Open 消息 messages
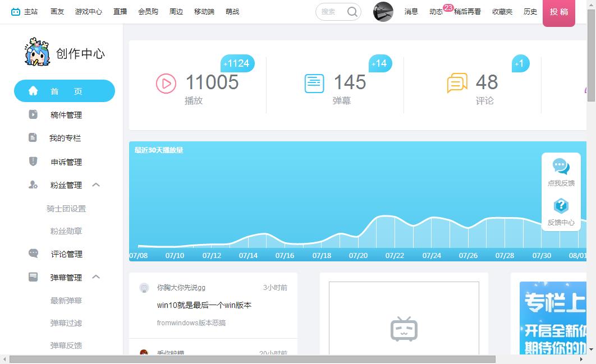This screenshot has height=364, width=596. pos(411,12)
